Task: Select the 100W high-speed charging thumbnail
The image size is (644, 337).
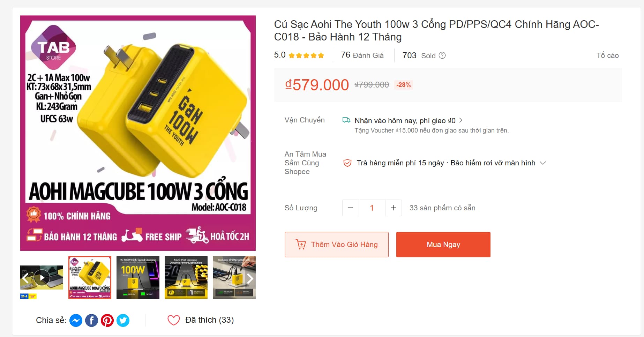Action: tap(138, 278)
